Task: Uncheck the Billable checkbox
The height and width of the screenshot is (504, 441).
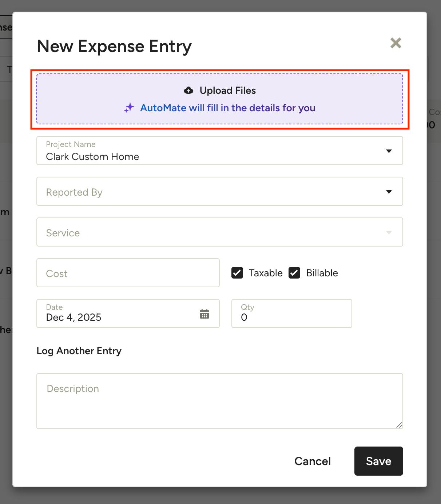Action: pos(294,273)
